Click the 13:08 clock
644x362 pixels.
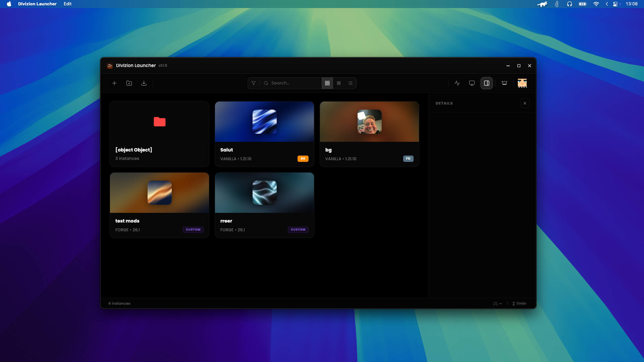[x=632, y=4]
